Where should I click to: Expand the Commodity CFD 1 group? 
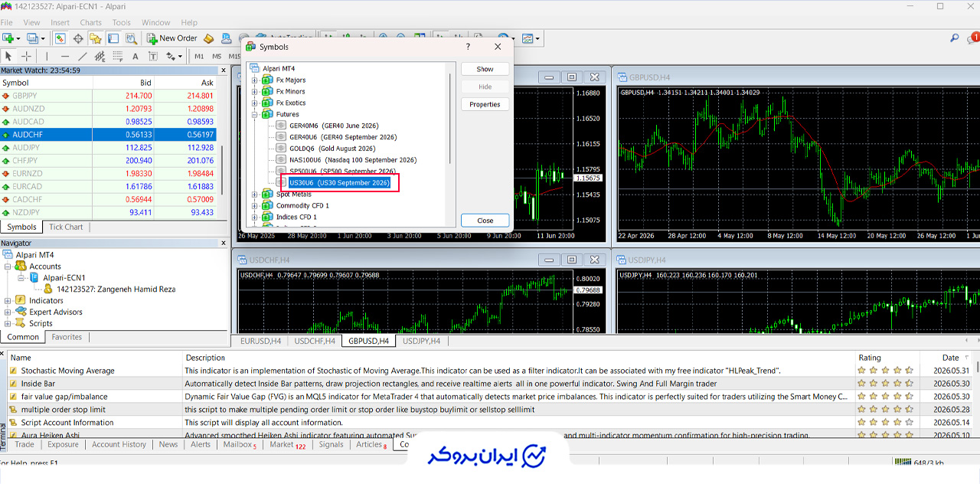[x=255, y=206]
